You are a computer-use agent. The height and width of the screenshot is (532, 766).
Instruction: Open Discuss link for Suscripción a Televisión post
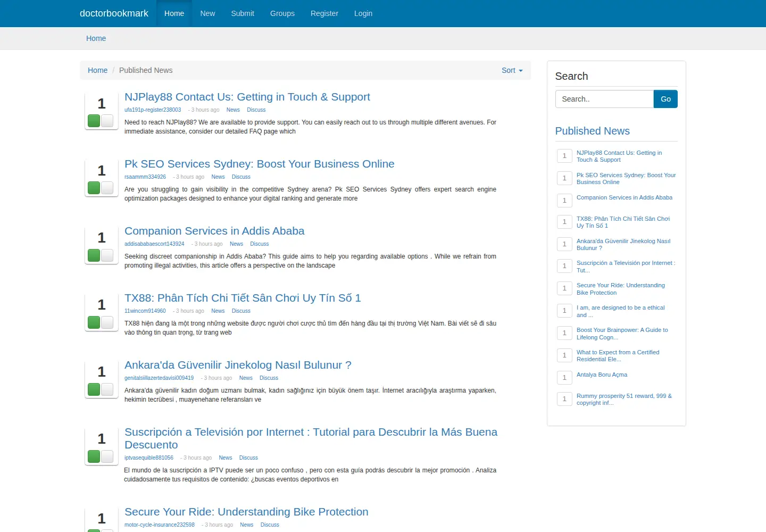[x=248, y=458]
